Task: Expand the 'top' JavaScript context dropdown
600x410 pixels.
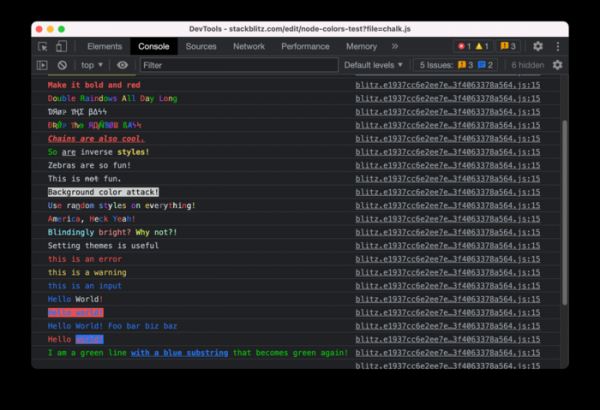Action: (x=91, y=65)
